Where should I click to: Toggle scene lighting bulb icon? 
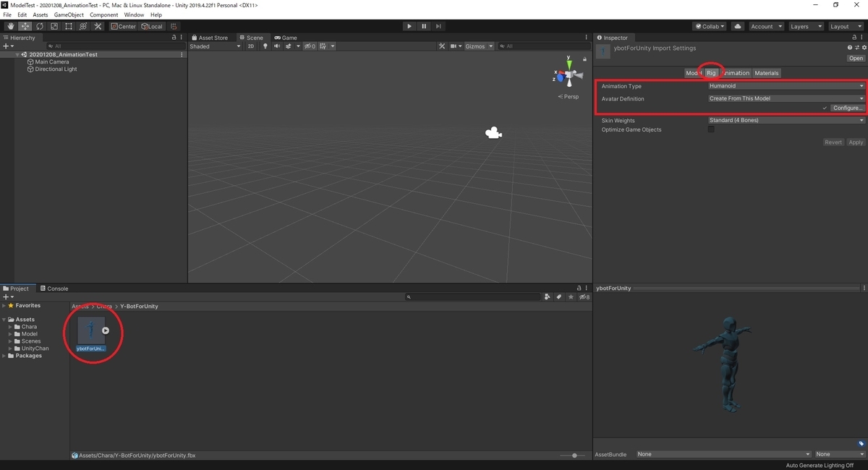coord(265,46)
